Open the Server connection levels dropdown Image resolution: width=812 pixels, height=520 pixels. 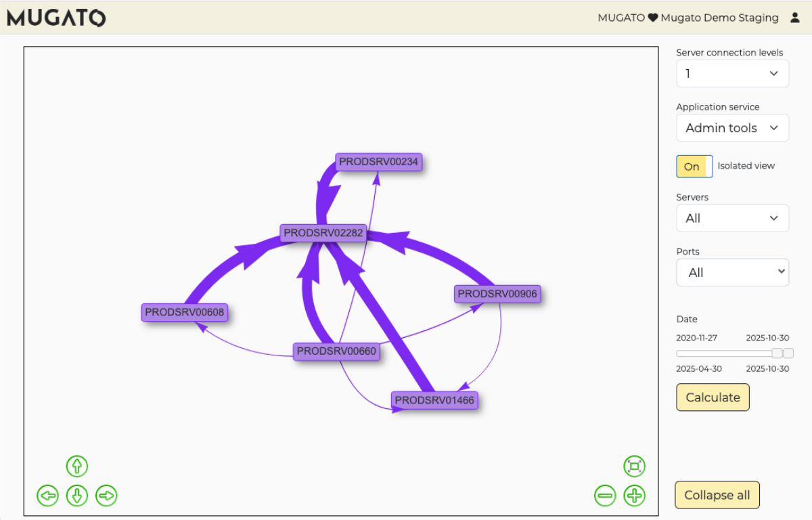(x=732, y=74)
